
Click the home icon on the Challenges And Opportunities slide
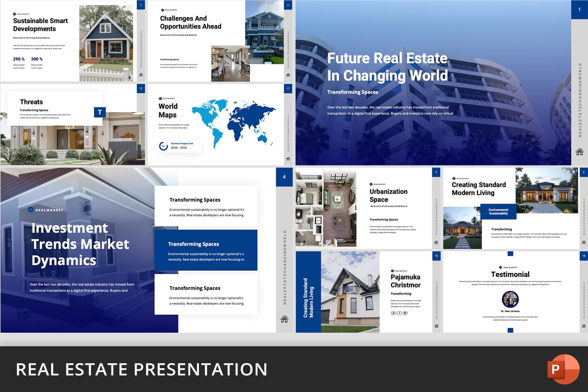tap(288, 75)
